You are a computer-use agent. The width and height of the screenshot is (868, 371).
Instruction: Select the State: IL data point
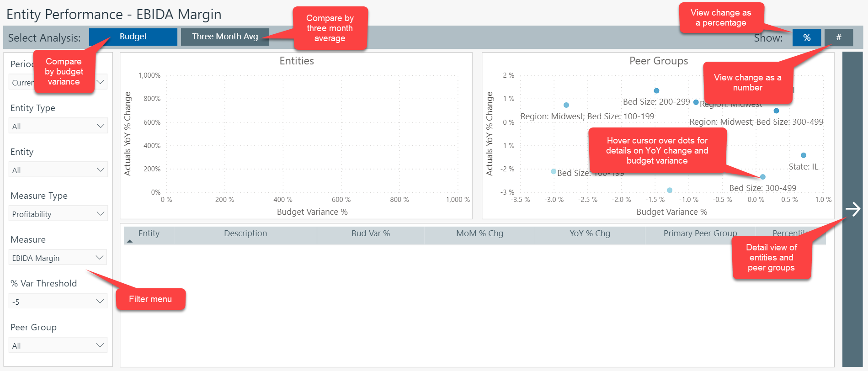tap(804, 155)
